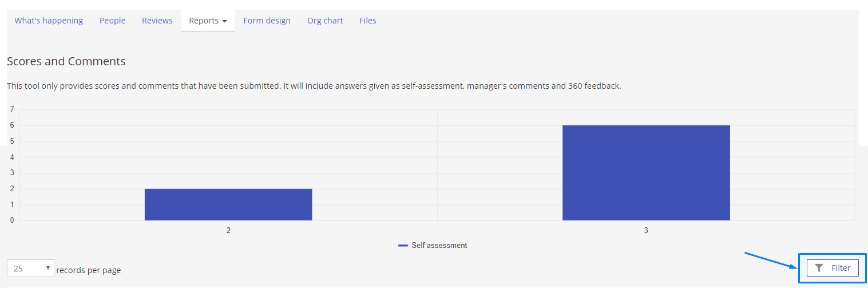
Task: Click the x-axis label 3 under chart
Action: [646, 230]
